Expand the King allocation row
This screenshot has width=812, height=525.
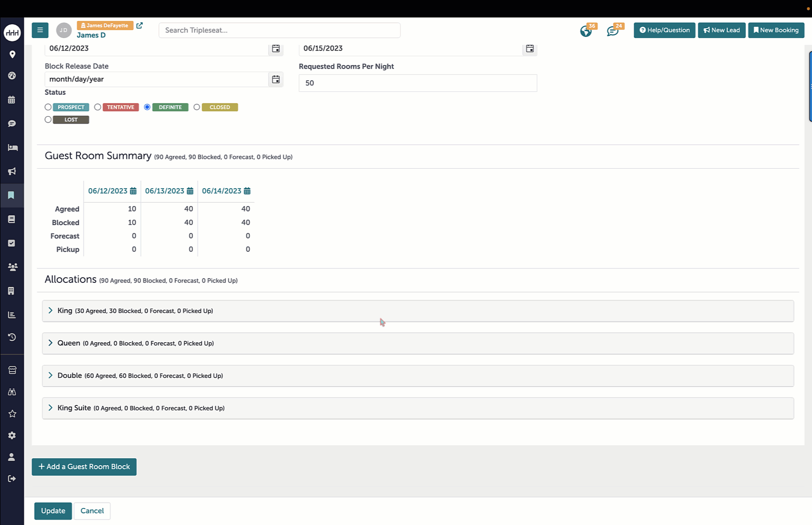pos(51,311)
